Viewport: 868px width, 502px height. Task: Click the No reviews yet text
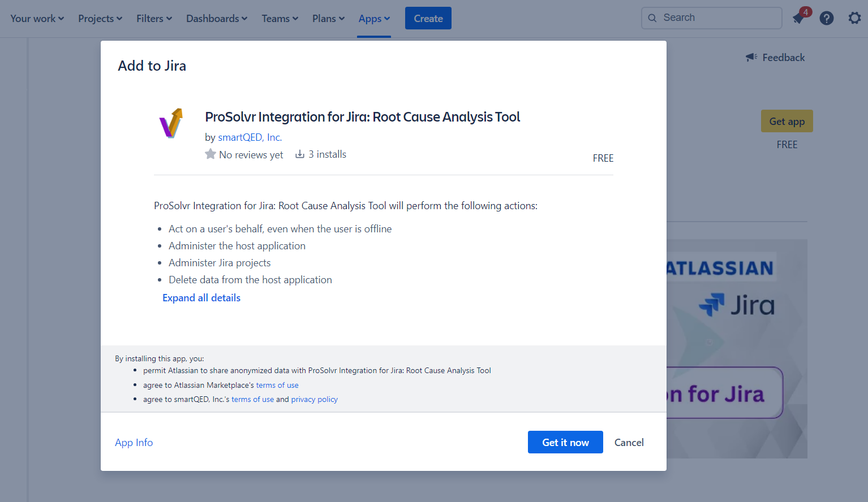pyautogui.click(x=251, y=155)
